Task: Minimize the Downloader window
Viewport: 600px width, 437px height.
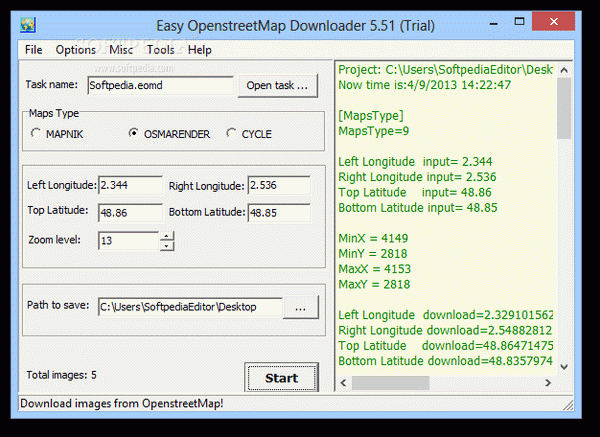Action: pyautogui.click(x=494, y=23)
